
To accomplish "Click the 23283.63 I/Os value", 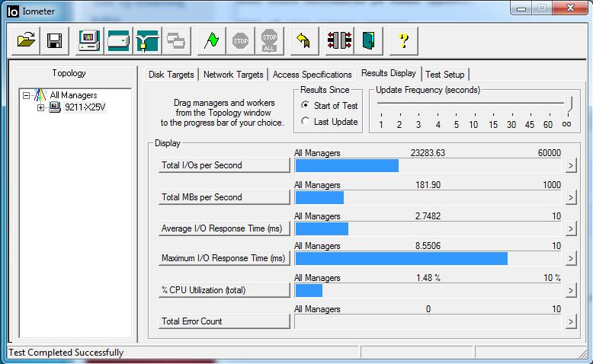I will click(x=428, y=153).
